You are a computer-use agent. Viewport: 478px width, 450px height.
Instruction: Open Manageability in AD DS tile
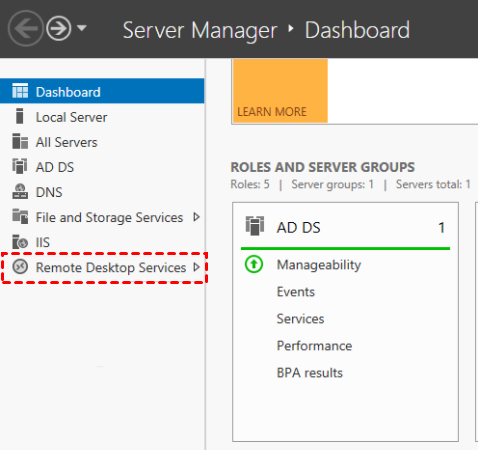click(319, 265)
